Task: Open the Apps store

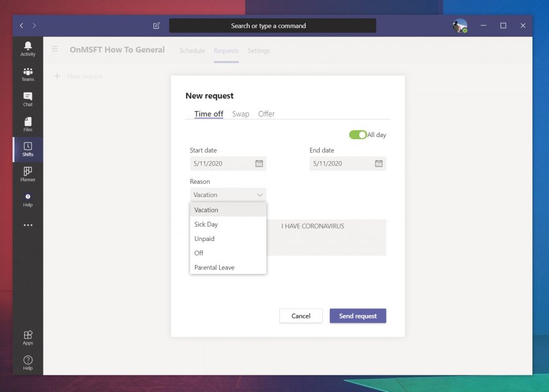Action: point(28,338)
